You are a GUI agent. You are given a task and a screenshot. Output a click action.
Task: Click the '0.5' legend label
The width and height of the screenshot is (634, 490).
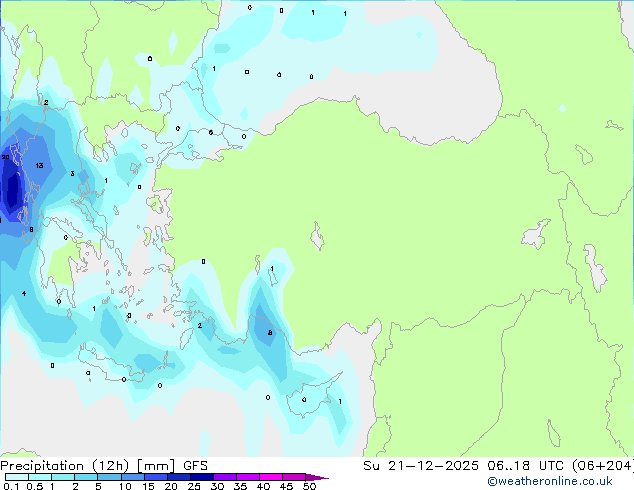tap(35, 486)
